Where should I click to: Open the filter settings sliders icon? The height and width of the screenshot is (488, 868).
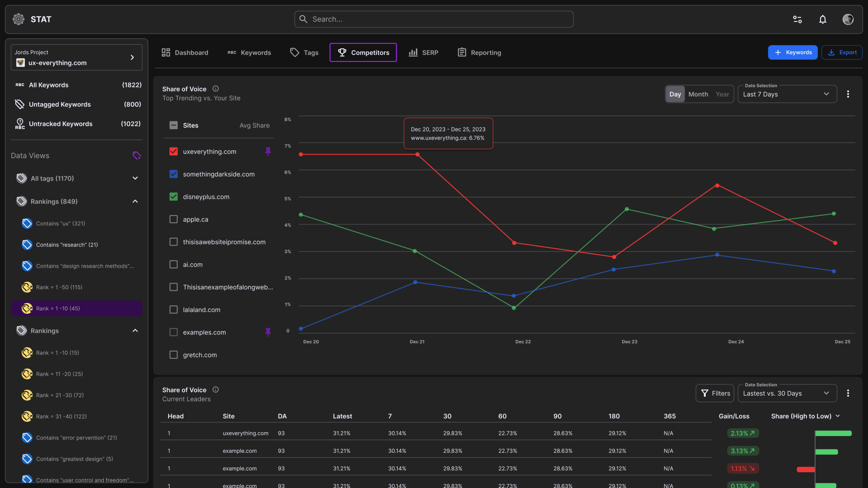(x=797, y=19)
